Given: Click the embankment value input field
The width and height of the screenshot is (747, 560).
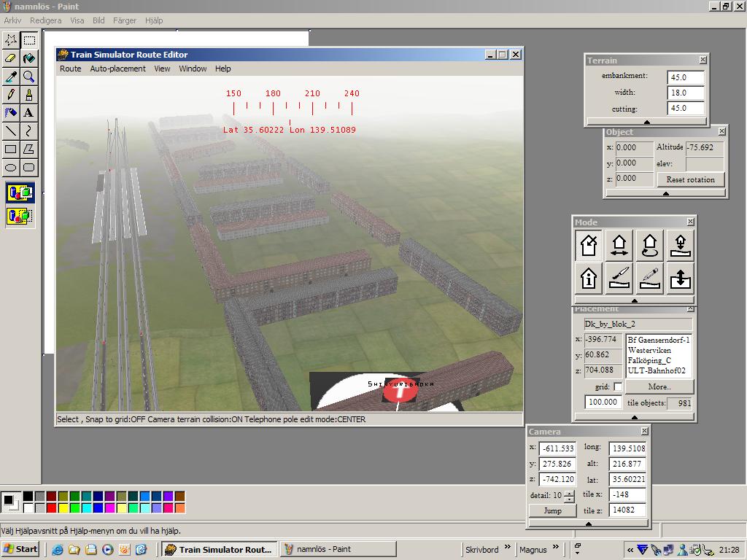Looking at the screenshot, I should click(686, 77).
